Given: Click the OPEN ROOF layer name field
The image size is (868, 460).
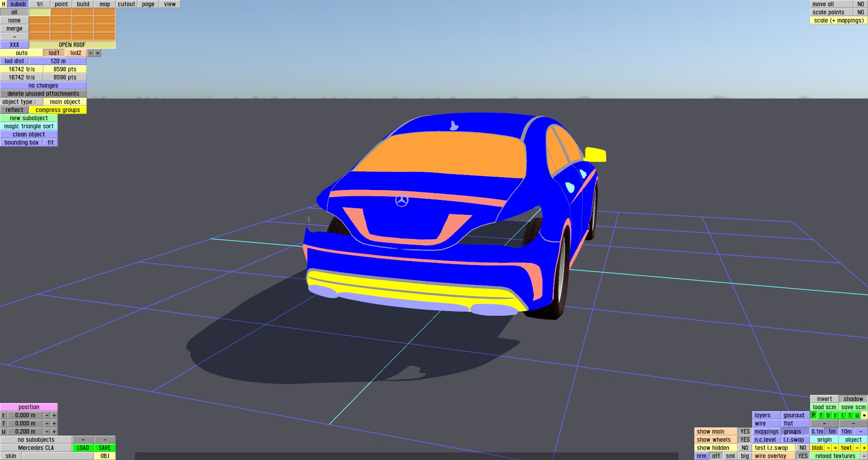Looking at the screenshot, I should [x=72, y=45].
